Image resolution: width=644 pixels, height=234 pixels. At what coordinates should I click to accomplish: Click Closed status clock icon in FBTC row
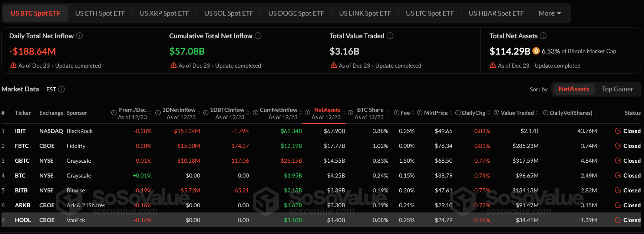618,146
